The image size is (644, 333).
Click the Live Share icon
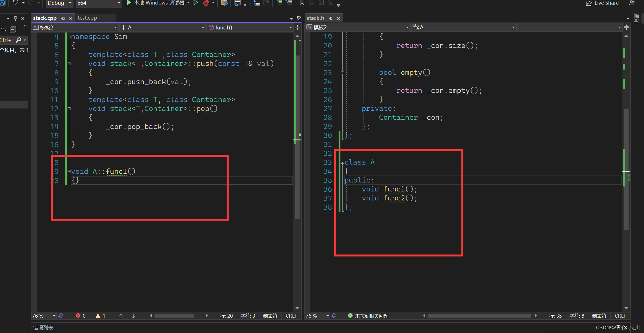coord(588,3)
